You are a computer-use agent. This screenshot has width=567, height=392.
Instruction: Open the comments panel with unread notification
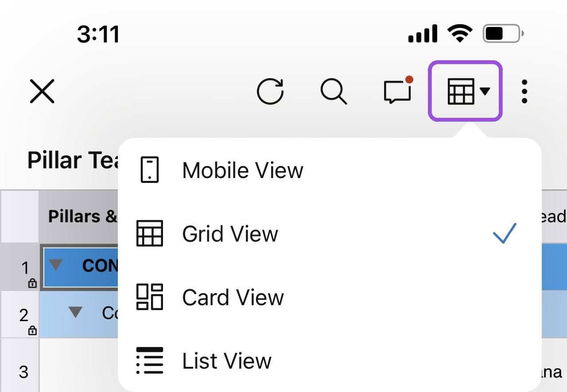coord(396,91)
